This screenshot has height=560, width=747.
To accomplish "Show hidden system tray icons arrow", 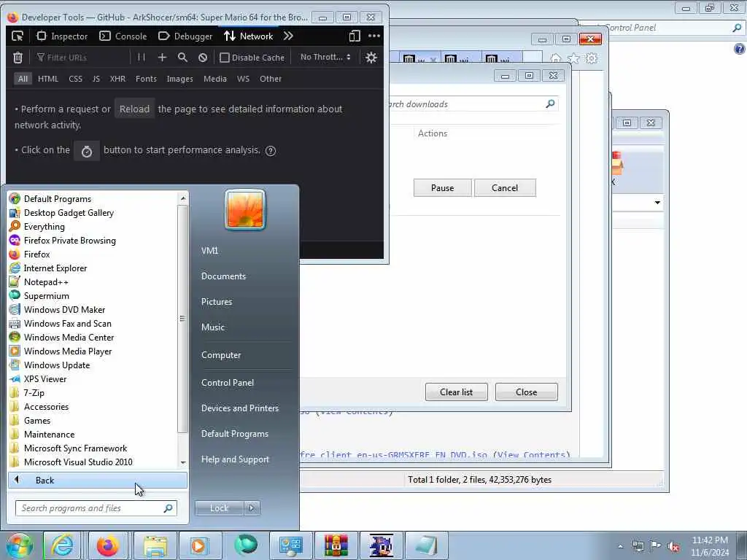I will [x=620, y=547].
